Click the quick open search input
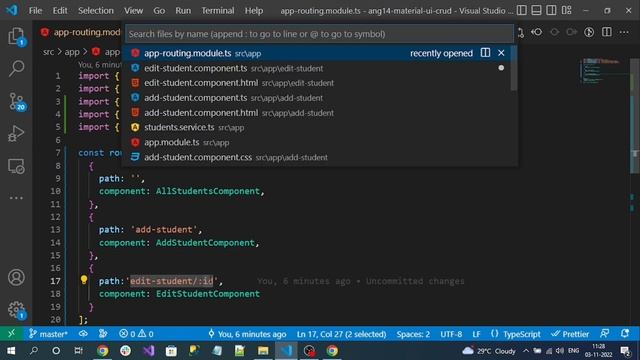 319,34
